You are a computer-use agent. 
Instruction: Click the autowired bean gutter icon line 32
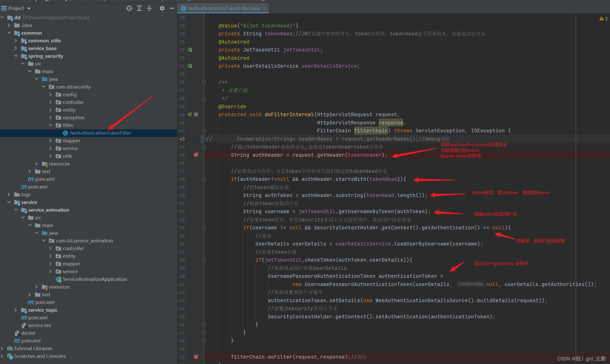(190, 50)
